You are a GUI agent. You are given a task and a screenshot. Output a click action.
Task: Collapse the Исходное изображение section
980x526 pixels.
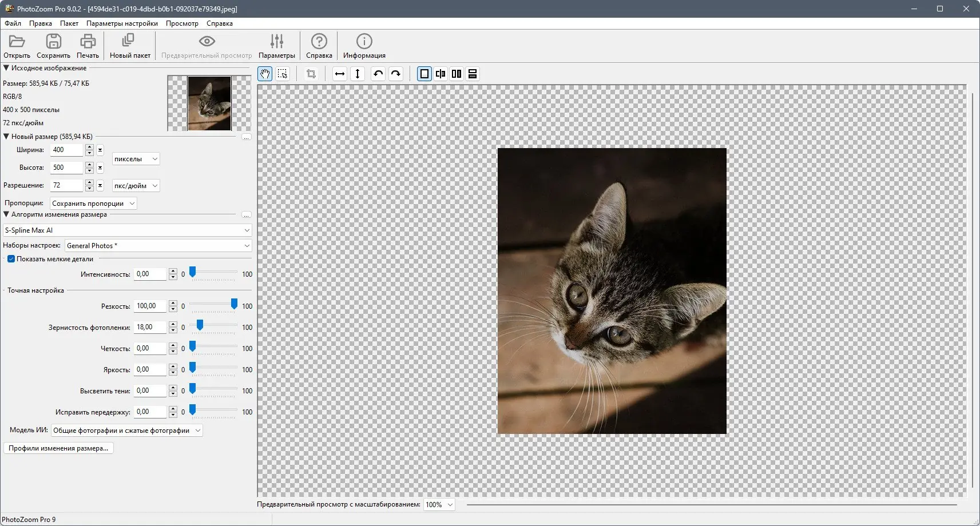coord(6,68)
